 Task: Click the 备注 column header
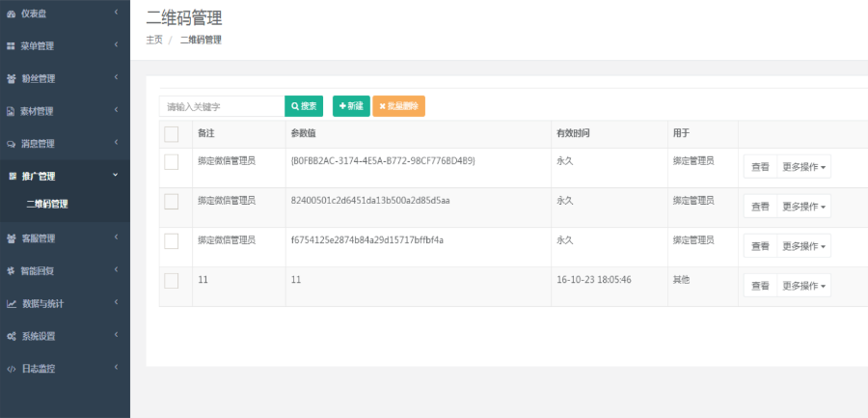(206, 133)
